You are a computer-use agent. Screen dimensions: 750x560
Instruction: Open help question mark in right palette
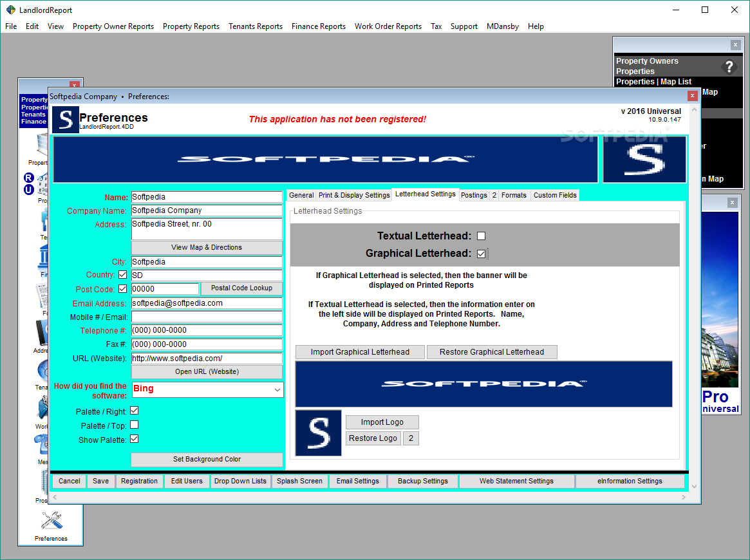click(729, 66)
